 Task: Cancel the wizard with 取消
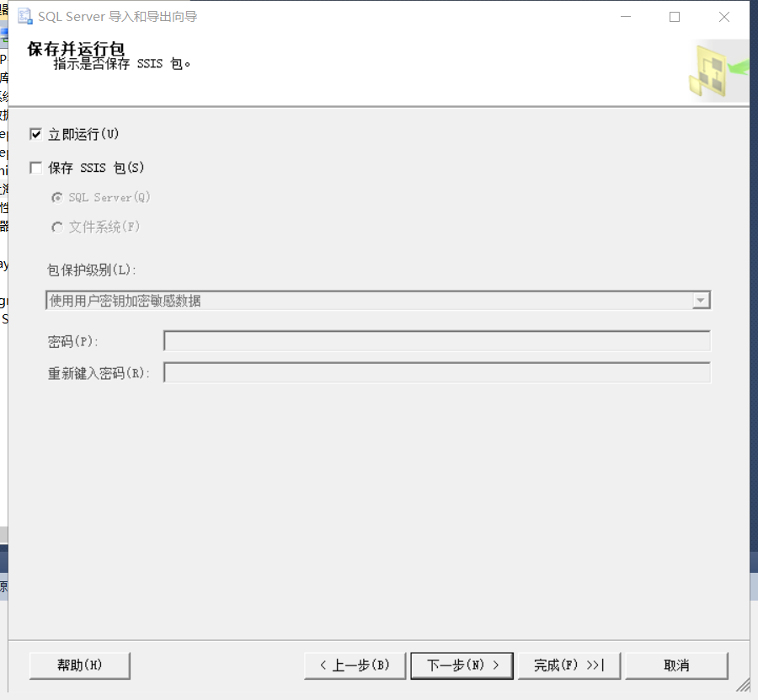point(676,665)
